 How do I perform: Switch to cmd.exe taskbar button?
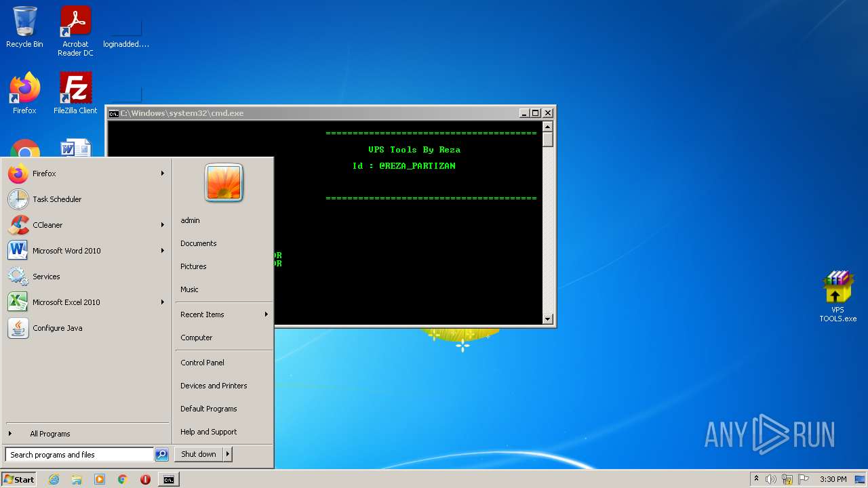tap(168, 479)
